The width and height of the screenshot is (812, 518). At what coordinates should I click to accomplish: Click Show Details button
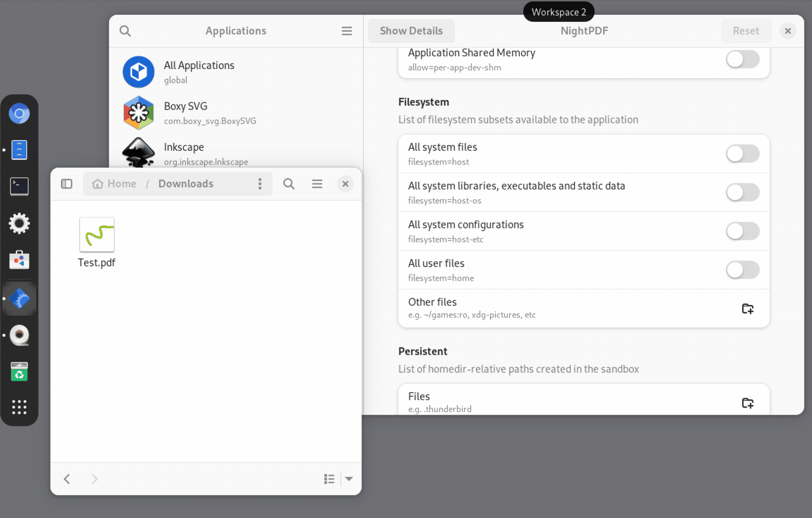click(x=411, y=31)
